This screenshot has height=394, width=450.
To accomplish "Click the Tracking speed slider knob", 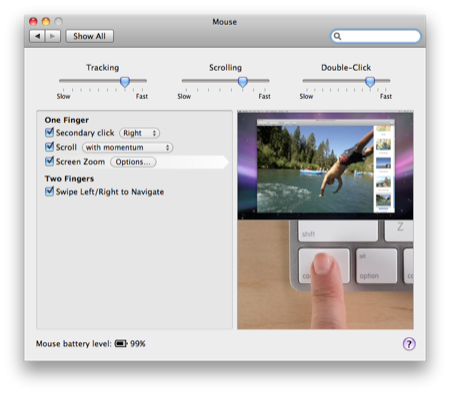I will (x=125, y=82).
